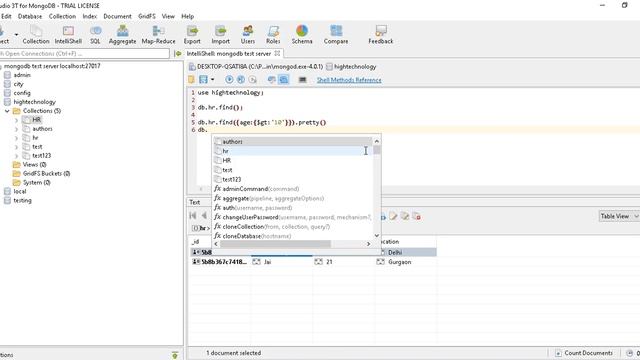This screenshot has height=360, width=640.
Task: Run the entire script
Action: 229,80
